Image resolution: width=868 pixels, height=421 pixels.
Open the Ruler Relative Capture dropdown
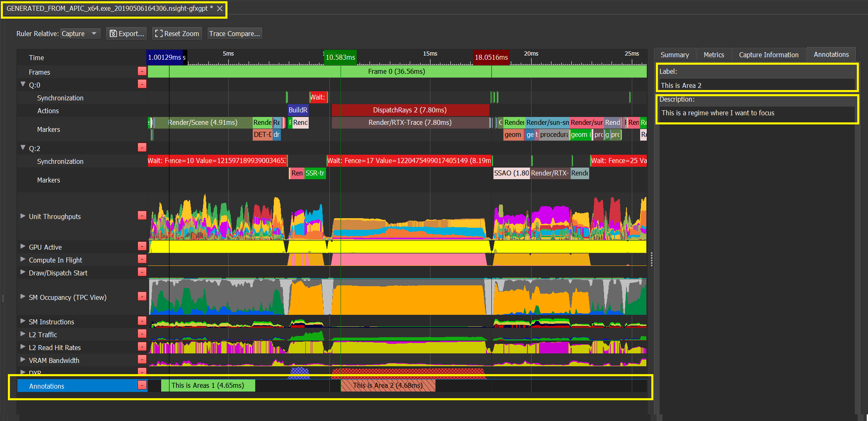pos(80,34)
